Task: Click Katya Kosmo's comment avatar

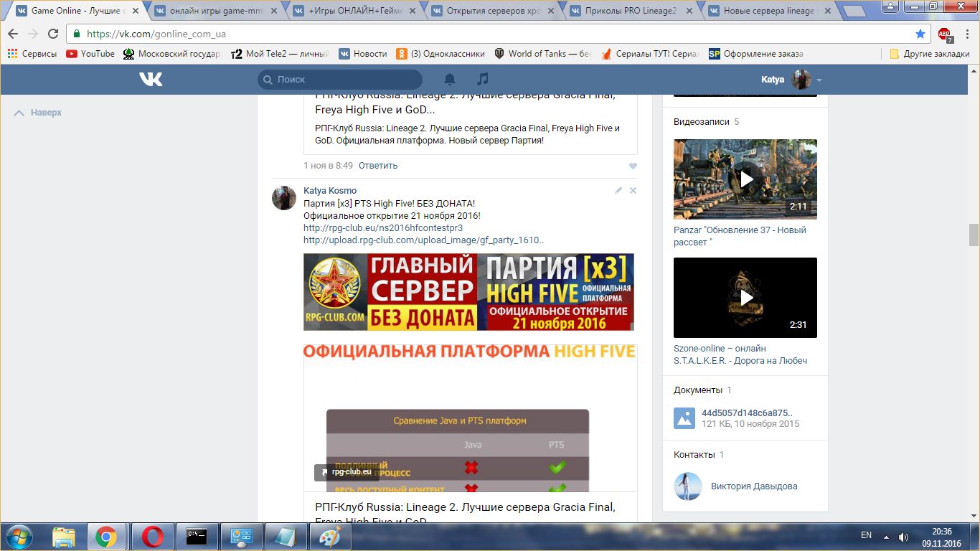Action: pos(284,198)
